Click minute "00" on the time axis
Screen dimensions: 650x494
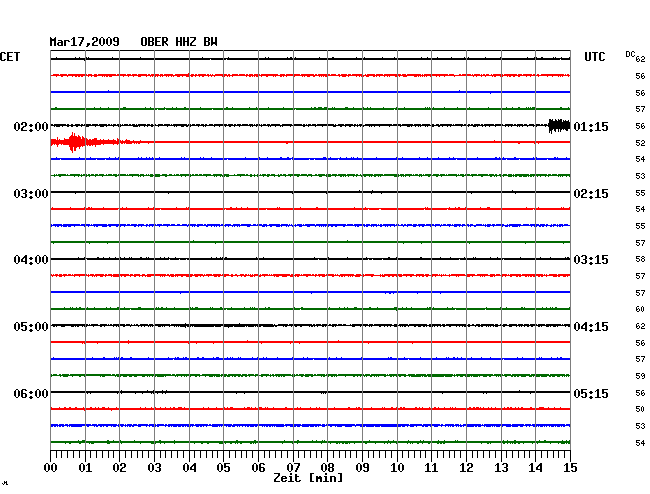pos(51,467)
